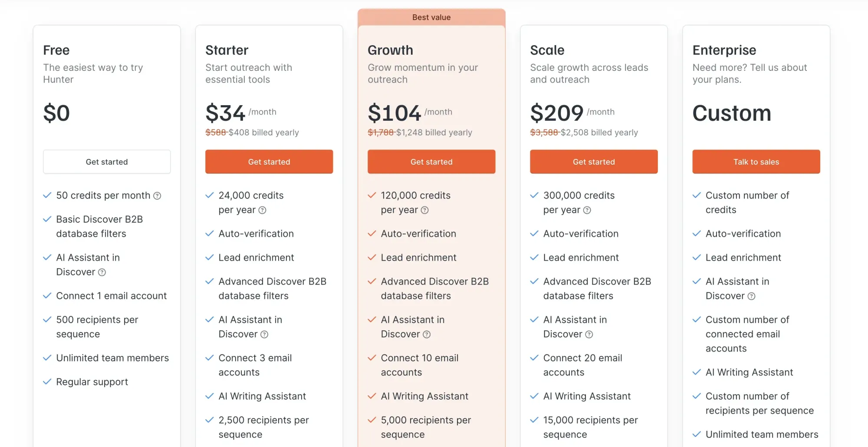This screenshot has height=447, width=868.
Task: Click Get started on the Scale plan
Action: coord(594,162)
